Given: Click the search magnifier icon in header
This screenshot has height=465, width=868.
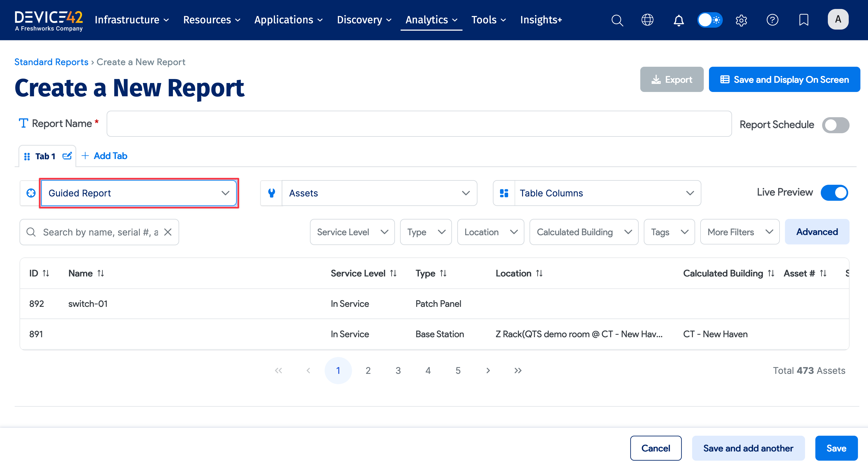Looking at the screenshot, I should [617, 20].
